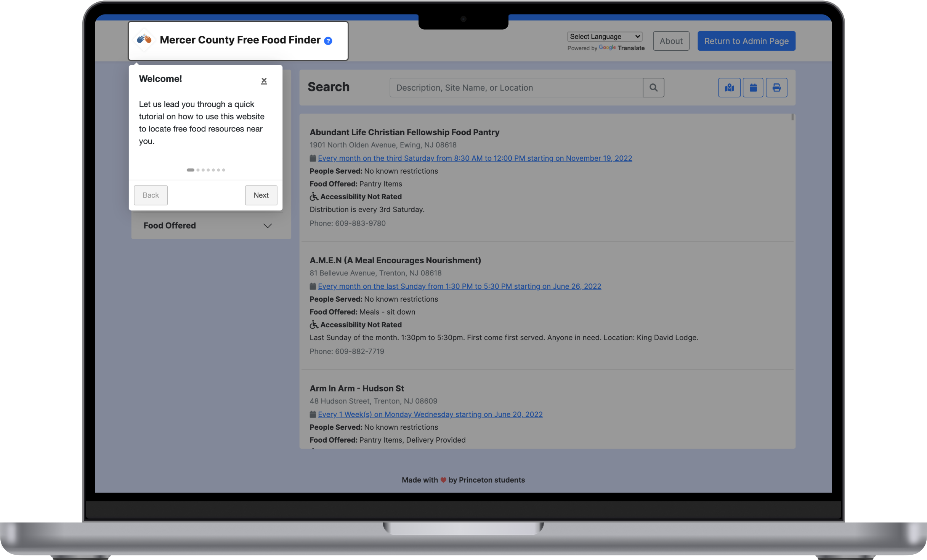Expand the Food Offered filter section
927x560 pixels.
point(211,226)
